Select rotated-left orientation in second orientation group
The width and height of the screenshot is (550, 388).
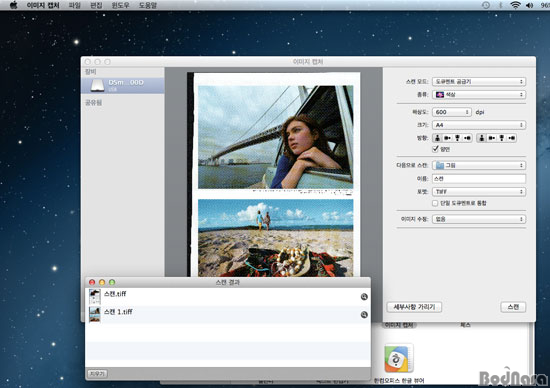[x=491, y=138]
